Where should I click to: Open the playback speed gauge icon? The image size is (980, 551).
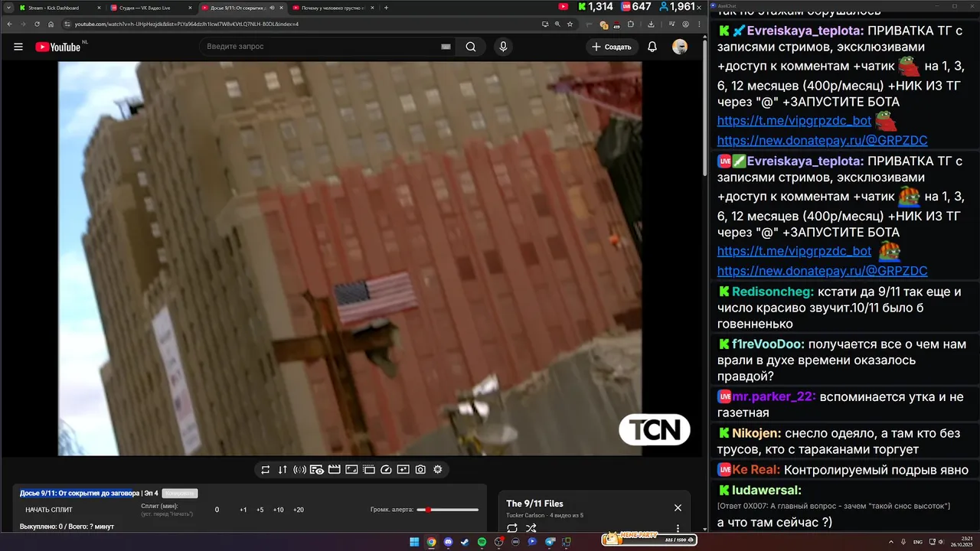point(386,470)
